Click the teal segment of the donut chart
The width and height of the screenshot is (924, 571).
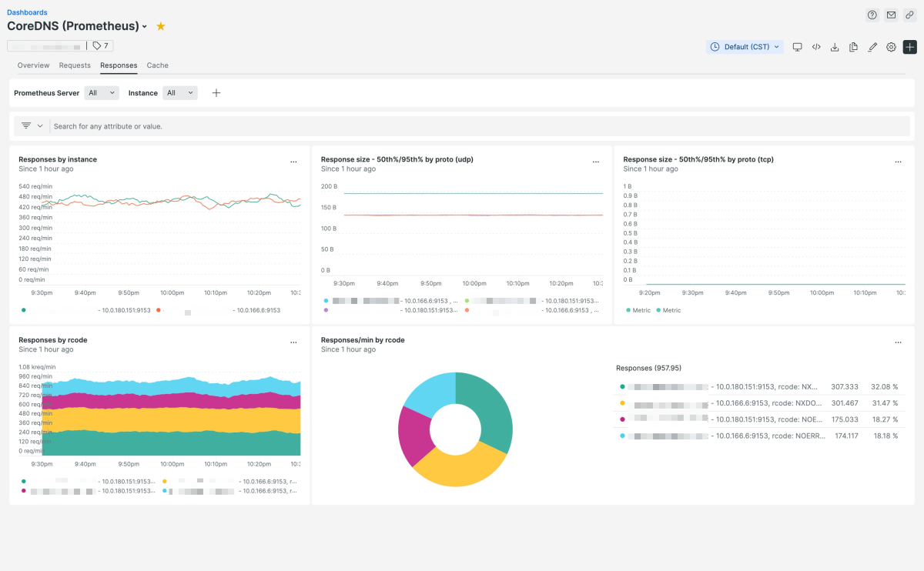point(495,416)
